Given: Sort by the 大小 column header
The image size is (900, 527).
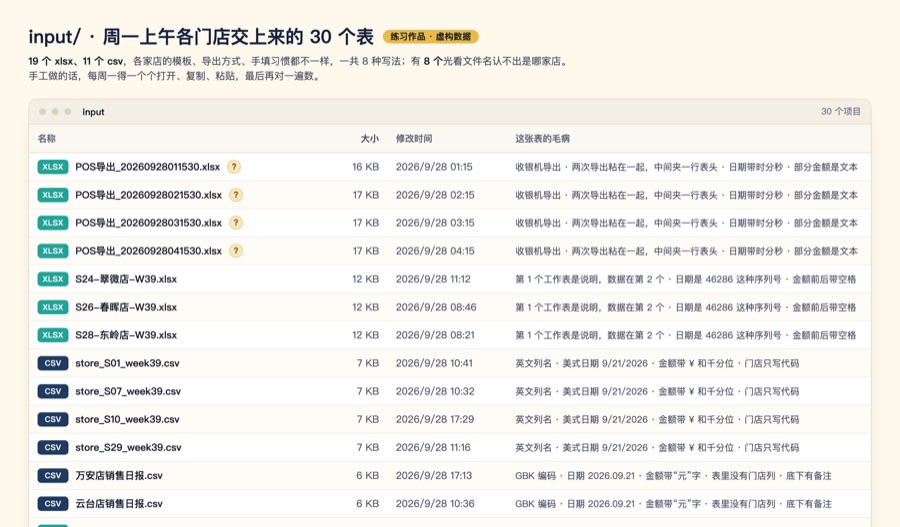Looking at the screenshot, I should (370, 138).
